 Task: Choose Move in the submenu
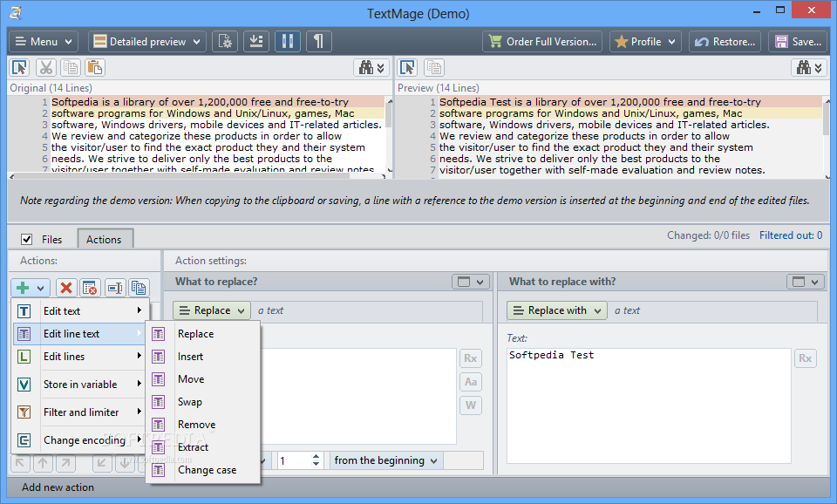pos(203,379)
